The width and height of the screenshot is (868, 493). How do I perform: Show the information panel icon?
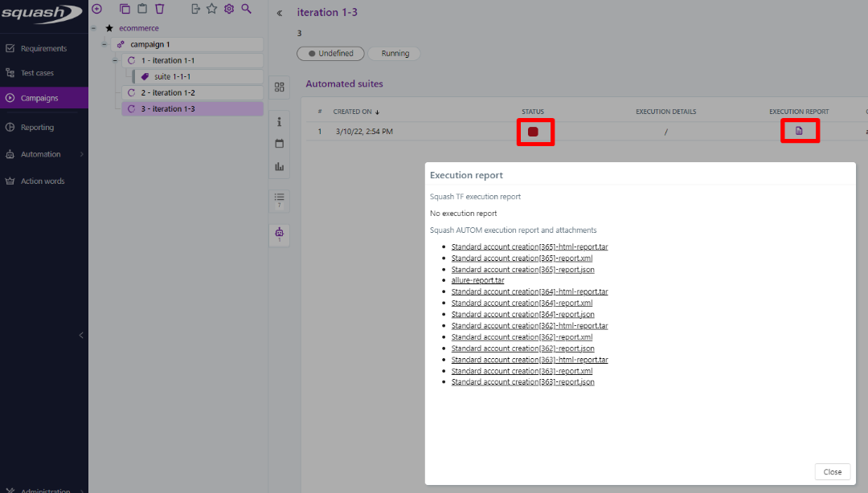click(x=279, y=120)
